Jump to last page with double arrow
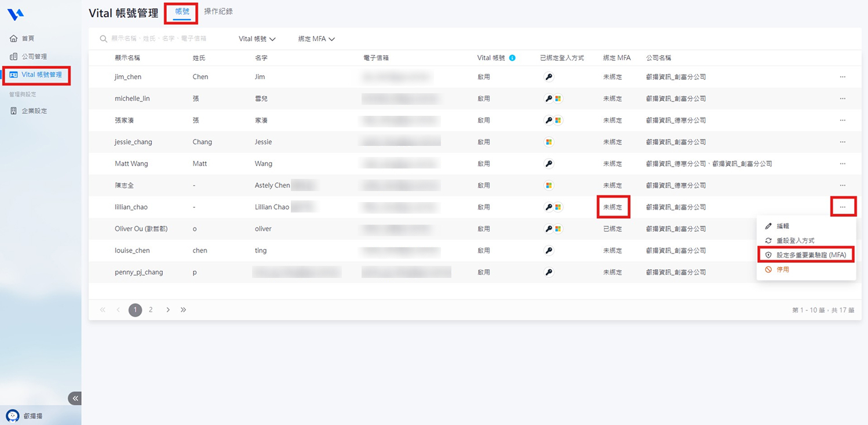868x425 pixels. [183, 310]
